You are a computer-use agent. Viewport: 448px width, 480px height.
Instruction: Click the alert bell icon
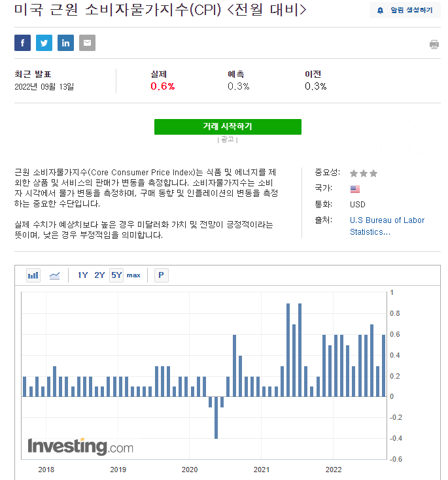(x=380, y=10)
